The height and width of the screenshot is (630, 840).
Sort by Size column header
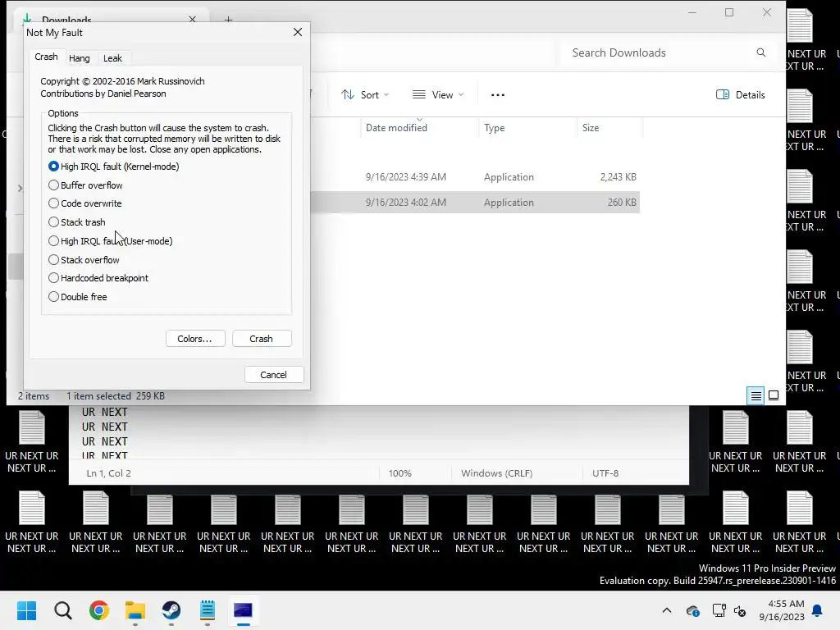pyautogui.click(x=591, y=127)
